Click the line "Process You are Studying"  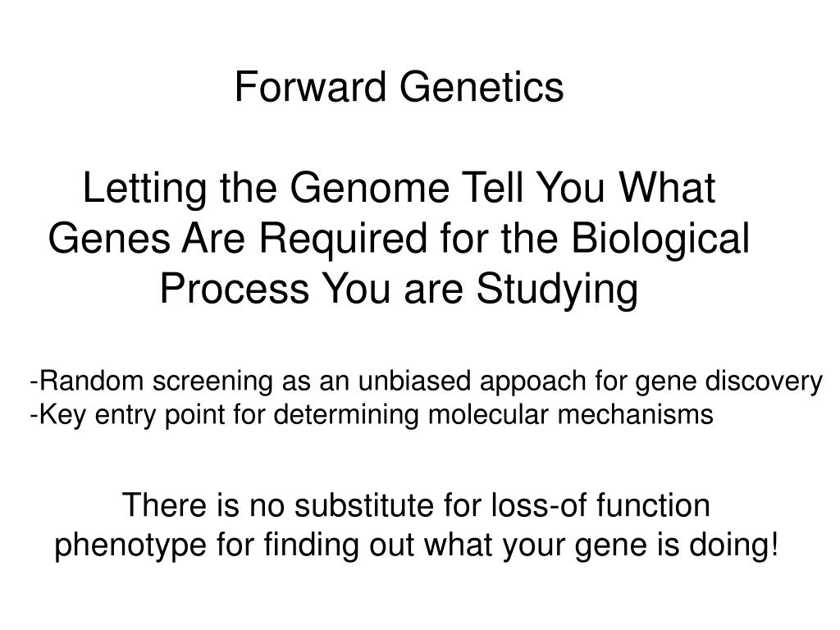click(x=399, y=290)
